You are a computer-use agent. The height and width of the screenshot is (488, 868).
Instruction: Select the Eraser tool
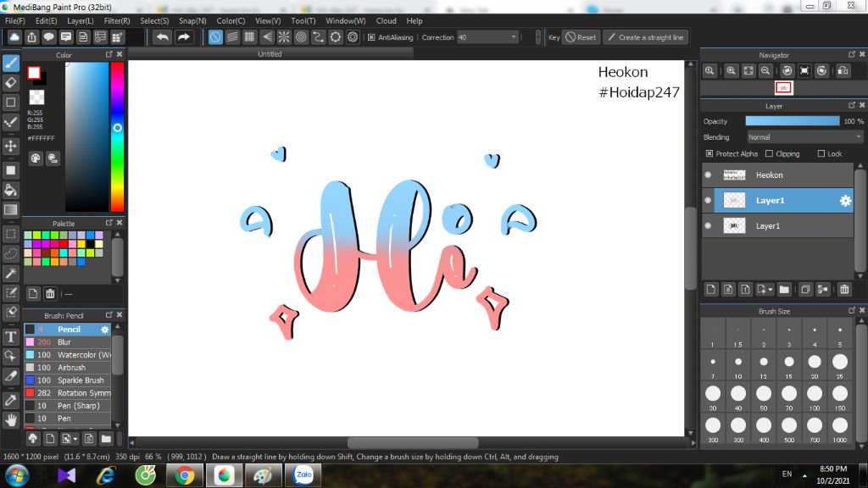click(x=10, y=83)
